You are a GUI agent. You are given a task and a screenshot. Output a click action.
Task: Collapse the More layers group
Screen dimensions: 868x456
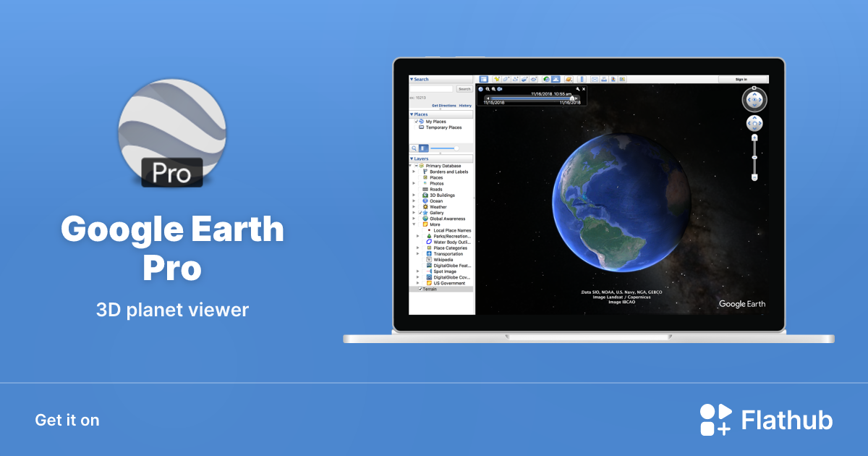[x=413, y=224]
